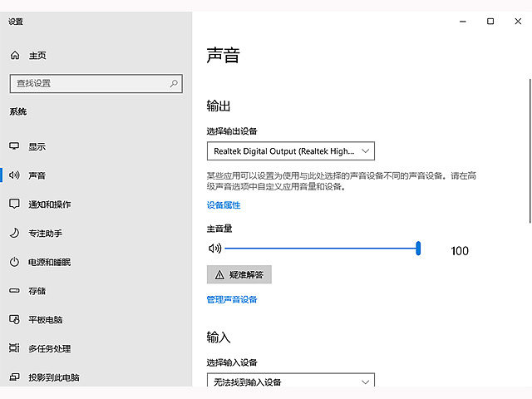The height and width of the screenshot is (399, 532).
Task: Click the master volume slider handle
Action: [x=418, y=249]
